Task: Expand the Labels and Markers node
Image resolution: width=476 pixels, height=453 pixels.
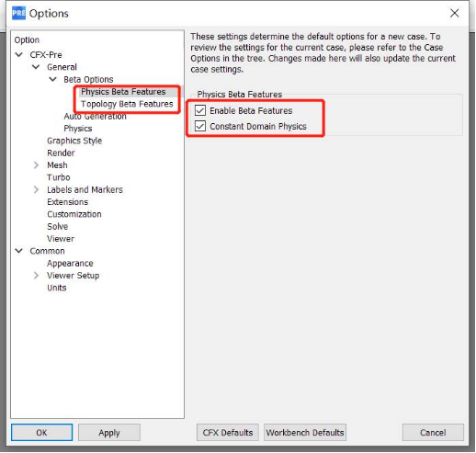Action: point(36,189)
